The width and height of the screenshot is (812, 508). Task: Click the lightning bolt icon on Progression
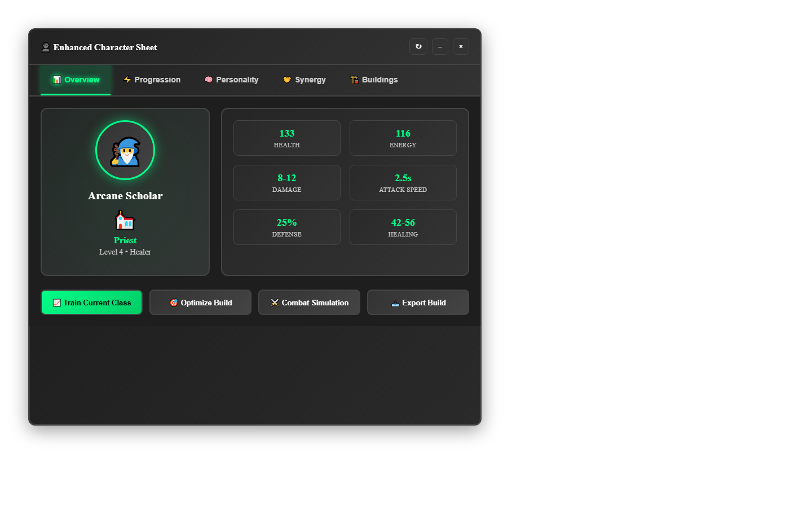127,80
